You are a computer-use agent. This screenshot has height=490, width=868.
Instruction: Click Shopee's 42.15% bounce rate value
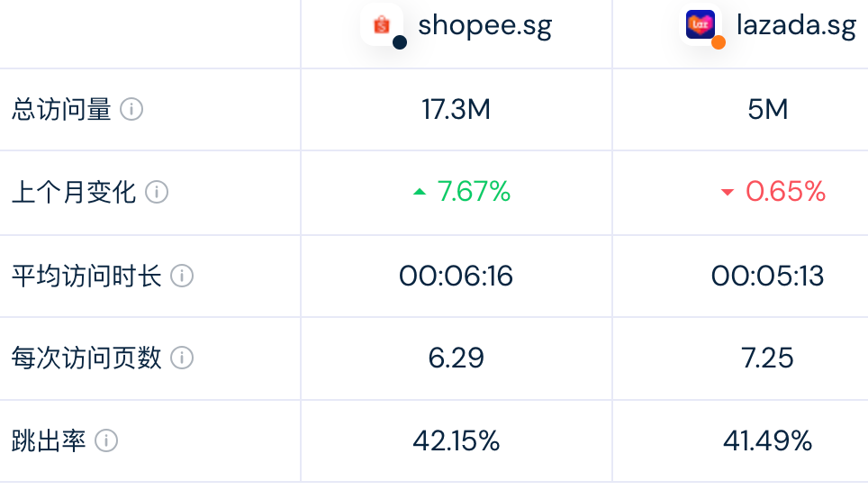pyautogui.click(x=456, y=441)
